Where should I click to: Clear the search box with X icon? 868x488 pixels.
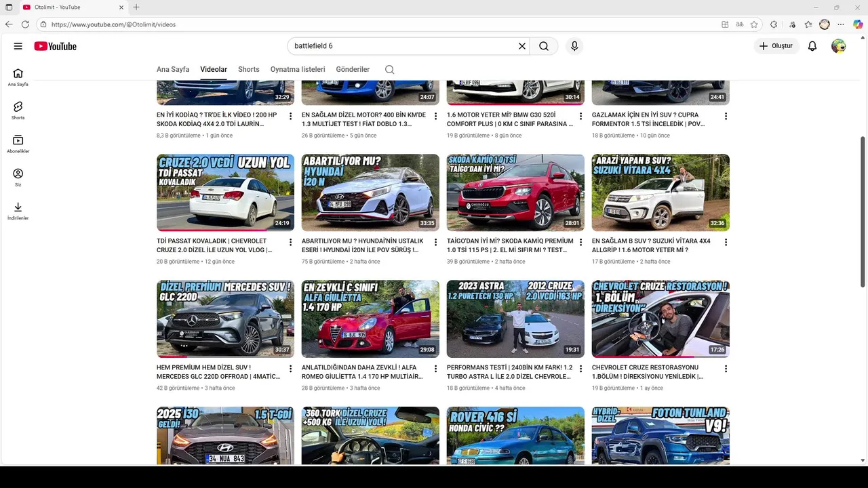[522, 46]
